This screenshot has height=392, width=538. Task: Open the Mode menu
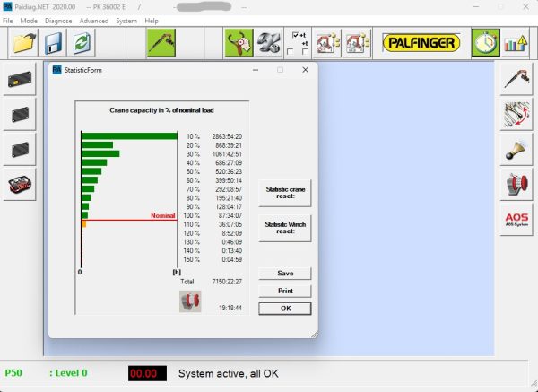(29, 20)
